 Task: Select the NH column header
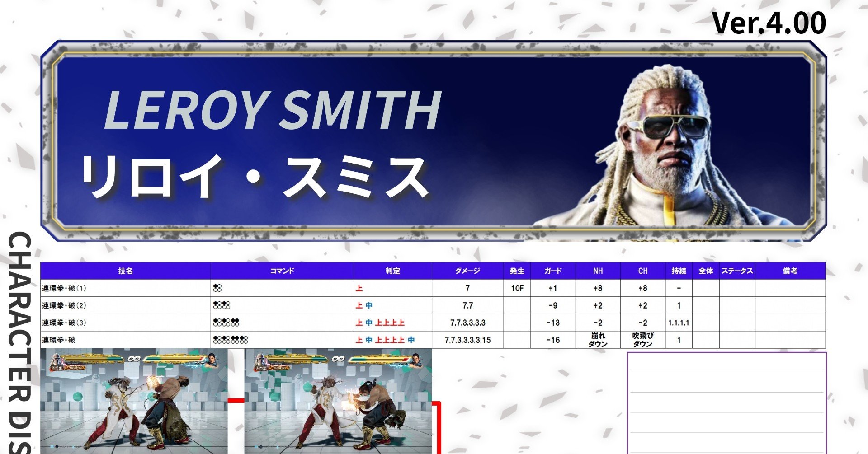point(598,271)
